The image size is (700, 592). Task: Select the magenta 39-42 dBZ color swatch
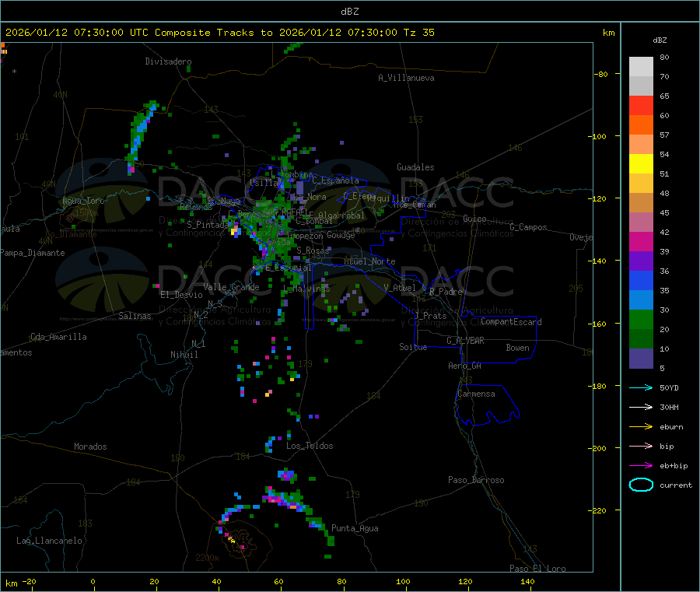[x=641, y=241]
